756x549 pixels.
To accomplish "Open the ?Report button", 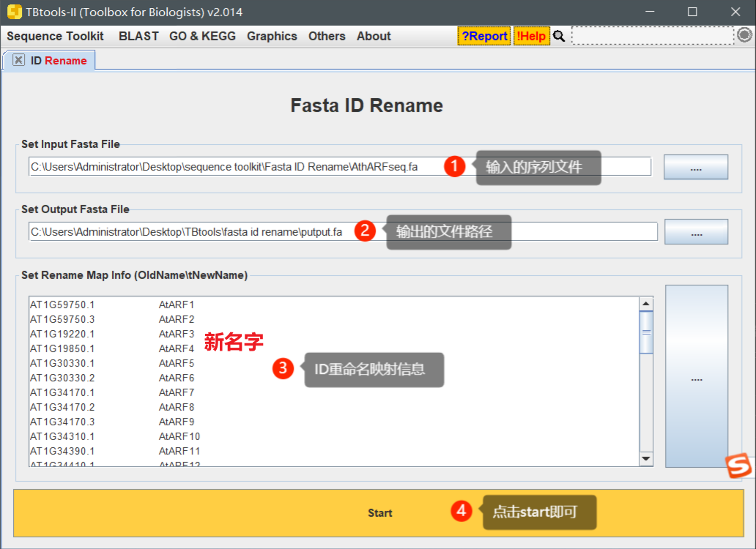I will point(484,36).
